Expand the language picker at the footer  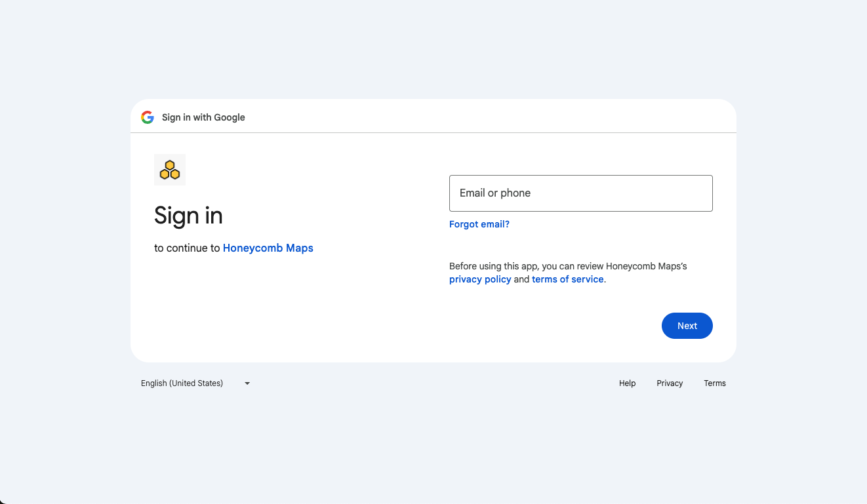[195, 383]
